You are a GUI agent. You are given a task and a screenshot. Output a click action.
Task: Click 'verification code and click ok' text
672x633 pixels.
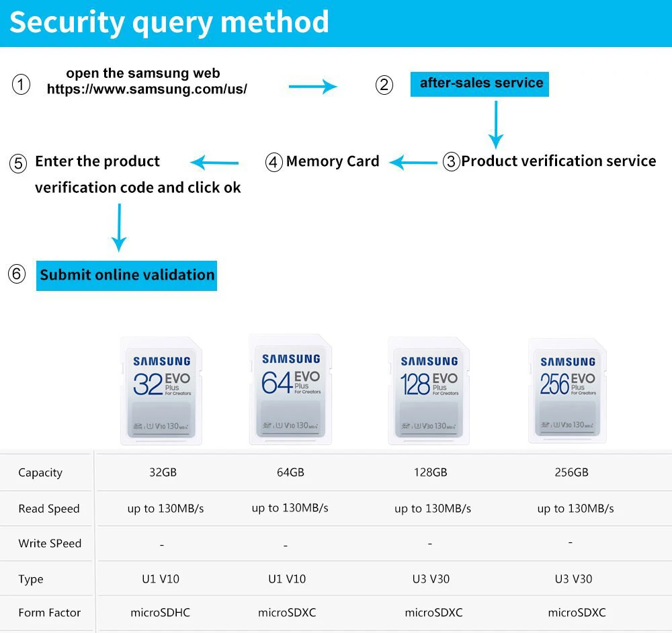click(x=138, y=187)
